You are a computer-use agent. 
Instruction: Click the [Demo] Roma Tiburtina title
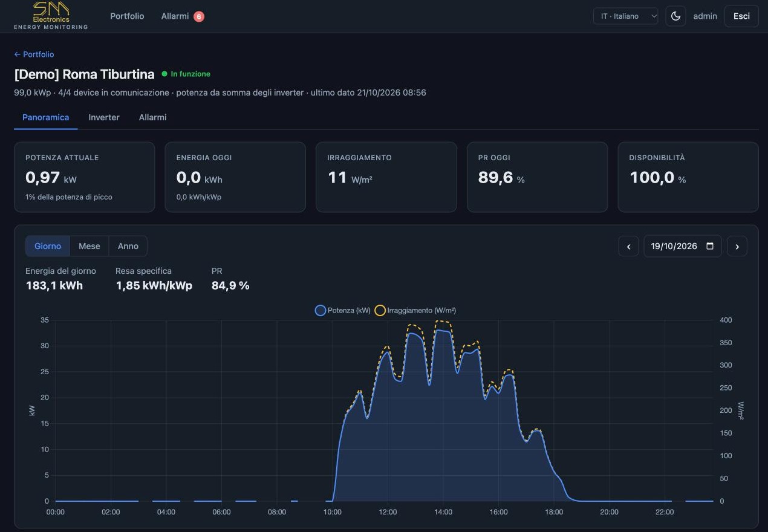coord(84,74)
